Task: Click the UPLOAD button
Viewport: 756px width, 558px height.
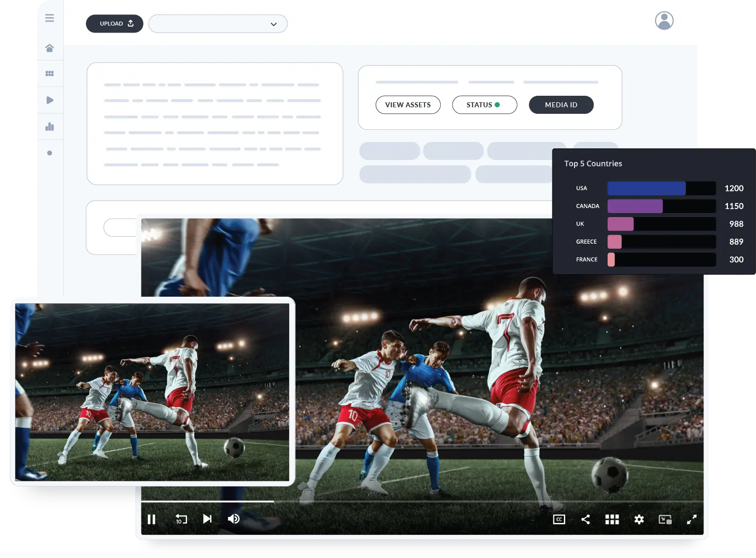Action: [115, 24]
